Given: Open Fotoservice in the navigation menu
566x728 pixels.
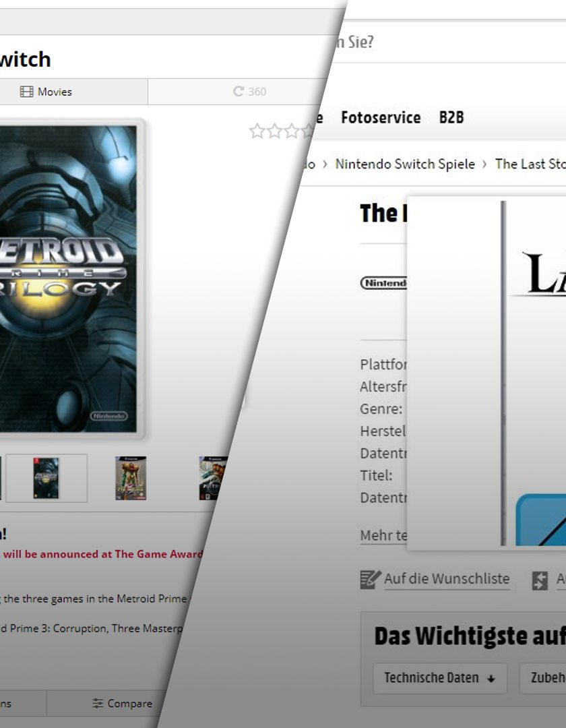Looking at the screenshot, I should coord(381,117).
